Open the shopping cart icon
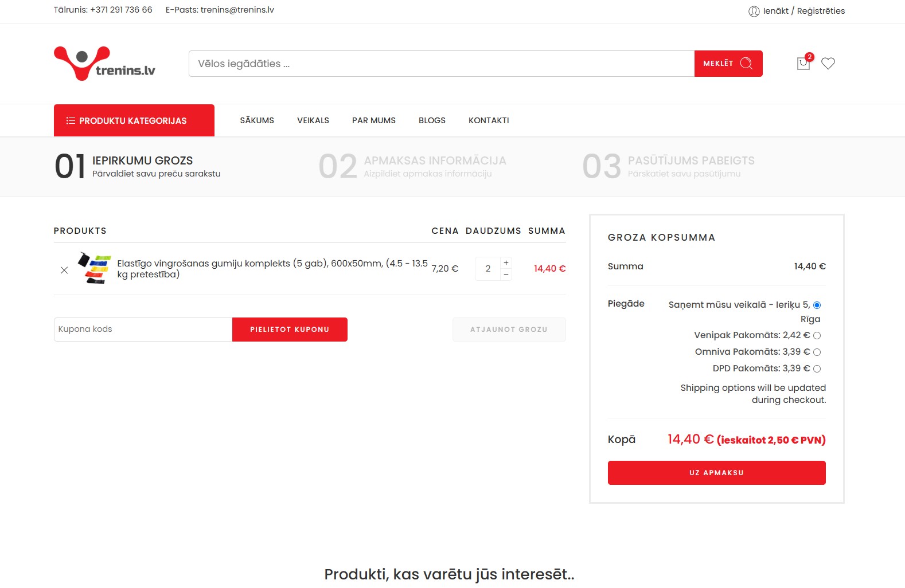905x588 pixels. click(803, 64)
